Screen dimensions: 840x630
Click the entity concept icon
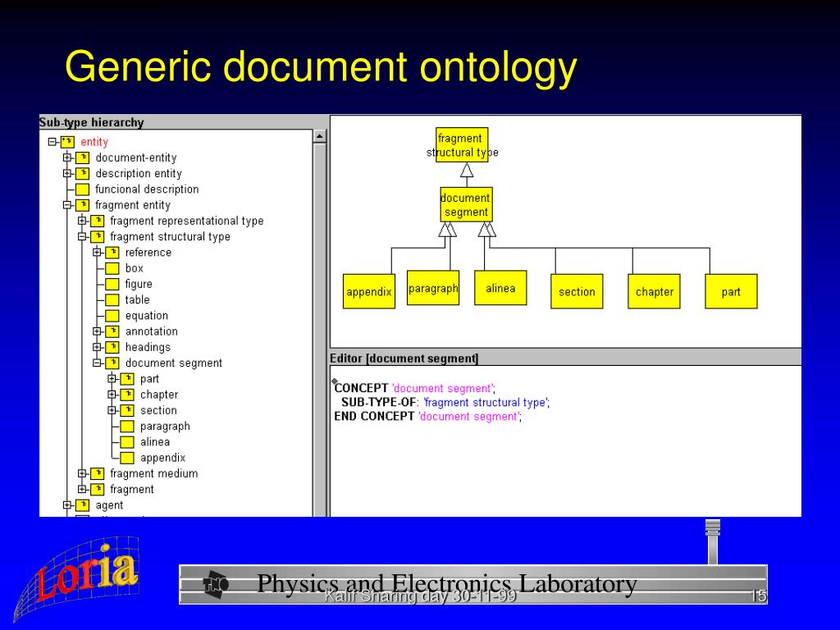click(67, 142)
